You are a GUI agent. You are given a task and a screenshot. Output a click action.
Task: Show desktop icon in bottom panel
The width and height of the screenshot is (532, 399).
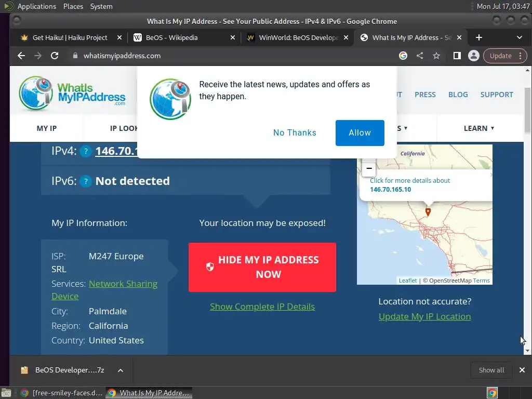click(x=6, y=393)
